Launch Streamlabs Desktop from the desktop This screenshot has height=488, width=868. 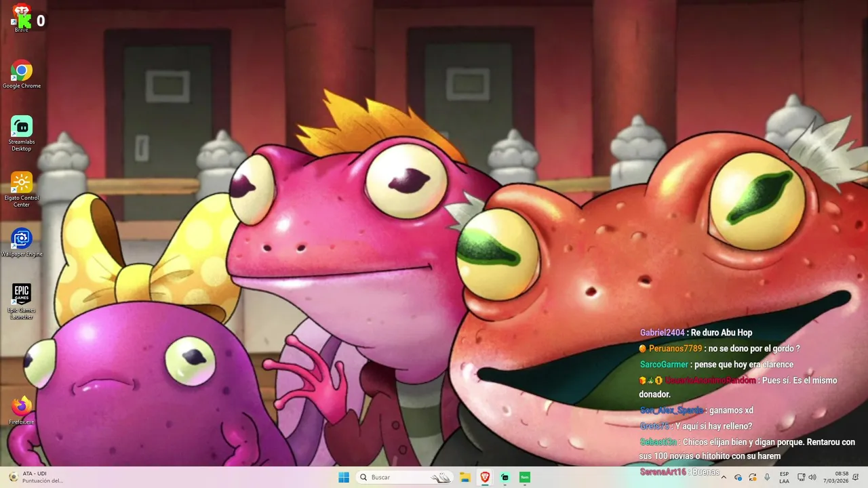[22, 134]
